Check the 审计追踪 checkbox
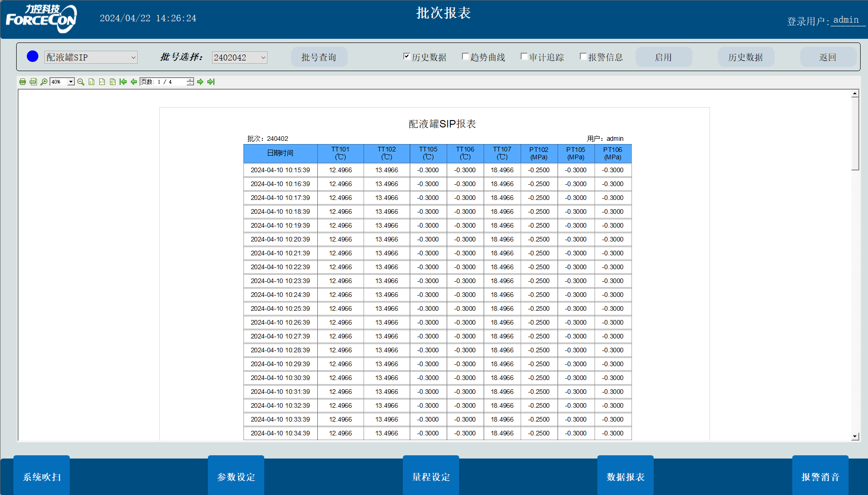Image resolution: width=868 pixels, height=495 pixels. coord(524,56)
